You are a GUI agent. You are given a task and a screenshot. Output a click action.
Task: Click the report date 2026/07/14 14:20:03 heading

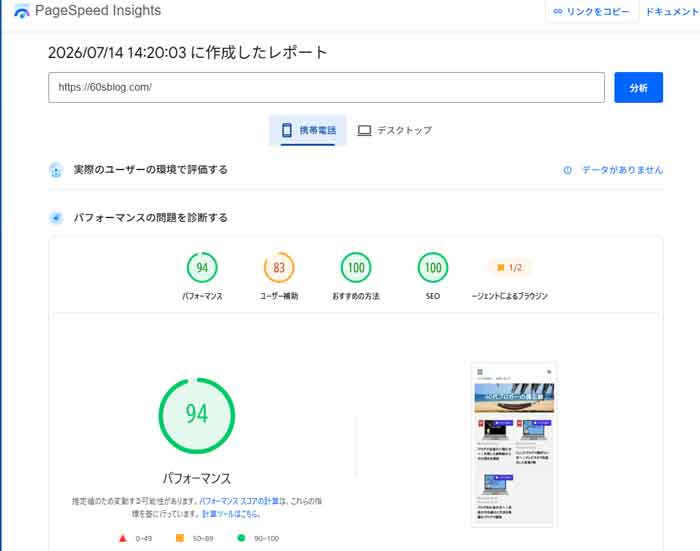(188, 53)
